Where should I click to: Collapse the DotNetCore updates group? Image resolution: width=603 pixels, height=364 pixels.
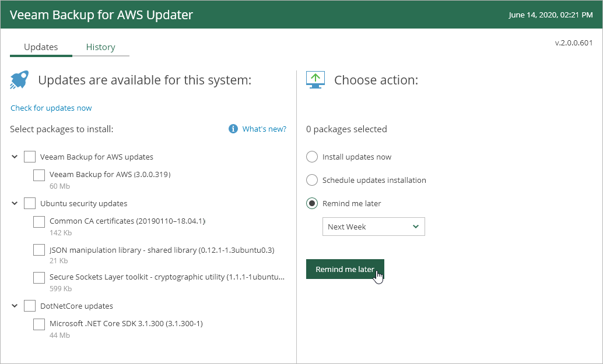tap(15, 306)
